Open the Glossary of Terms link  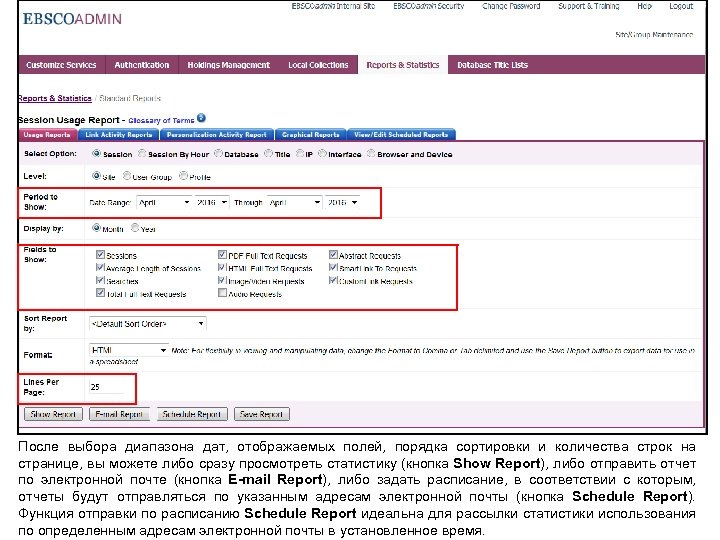pos(161,121)
